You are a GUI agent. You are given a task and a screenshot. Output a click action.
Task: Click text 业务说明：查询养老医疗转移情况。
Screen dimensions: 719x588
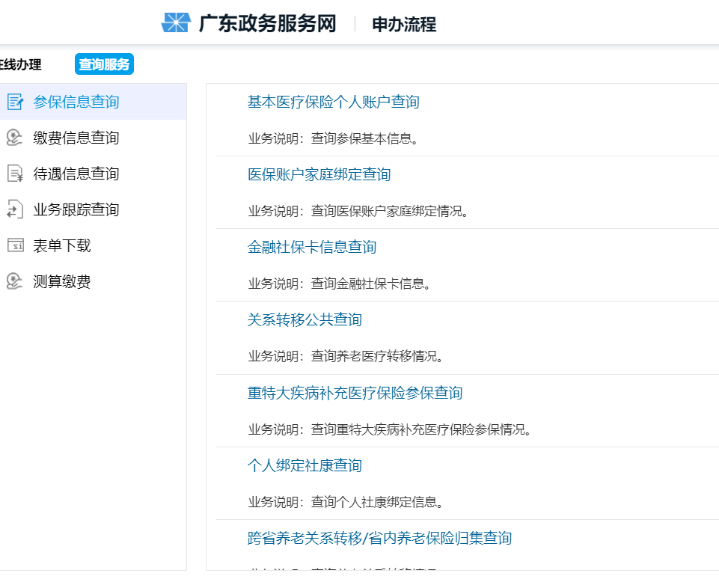coord(346,356)
